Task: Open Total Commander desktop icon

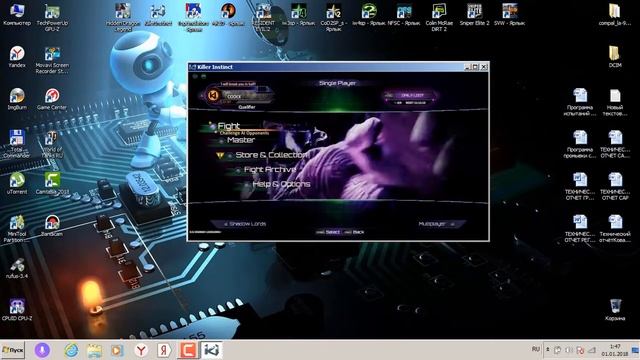Action: point(17,144)
